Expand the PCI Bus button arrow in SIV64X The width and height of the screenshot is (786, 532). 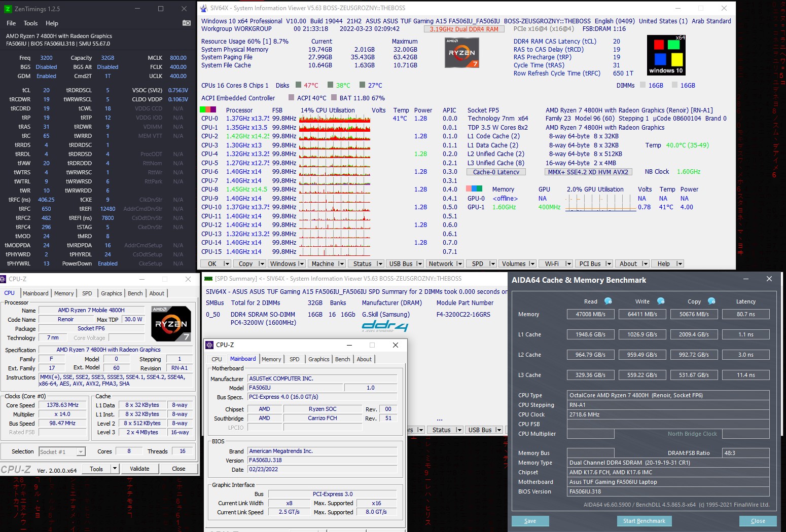609,263
